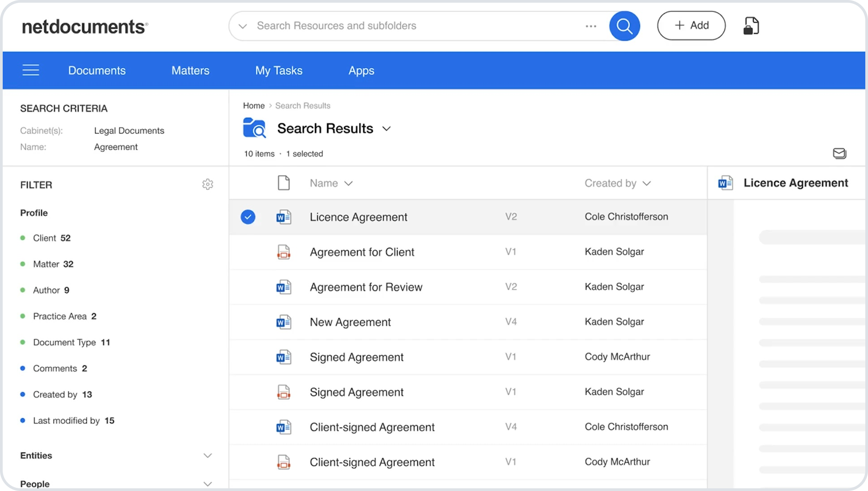Switch to the Matters tab
Viewport: 868px width, 491px height.
point(190,70)
